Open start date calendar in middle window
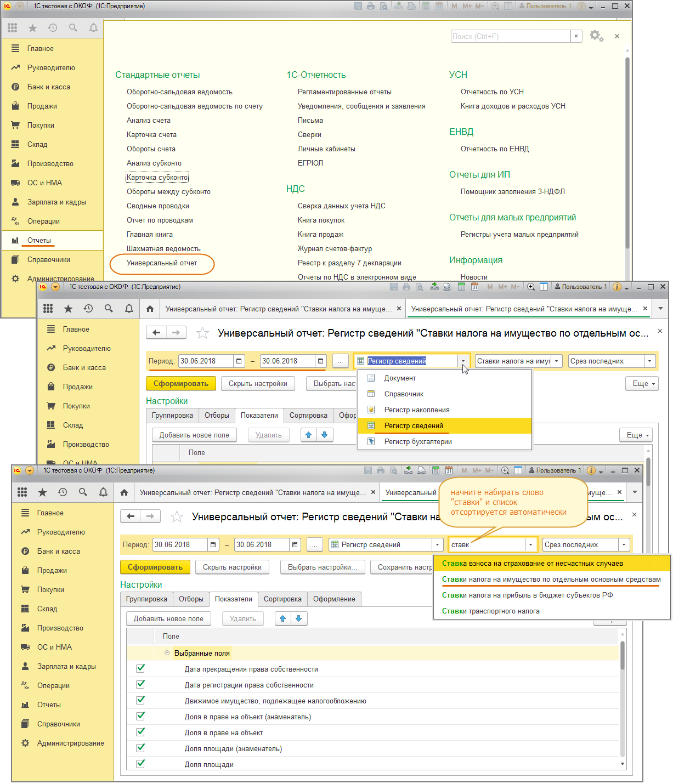 pyautogui.click(x=239, y=361)
